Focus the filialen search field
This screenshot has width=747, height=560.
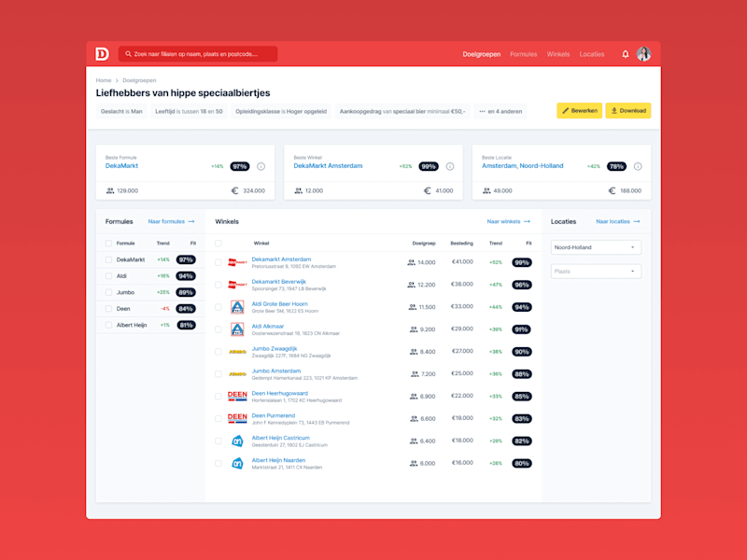point(198,54)
